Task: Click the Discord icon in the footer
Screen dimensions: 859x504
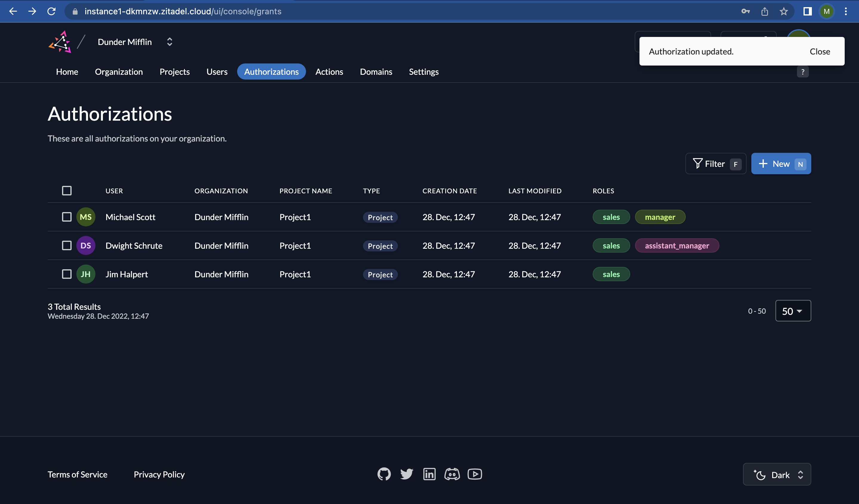Action: [452, 473]
